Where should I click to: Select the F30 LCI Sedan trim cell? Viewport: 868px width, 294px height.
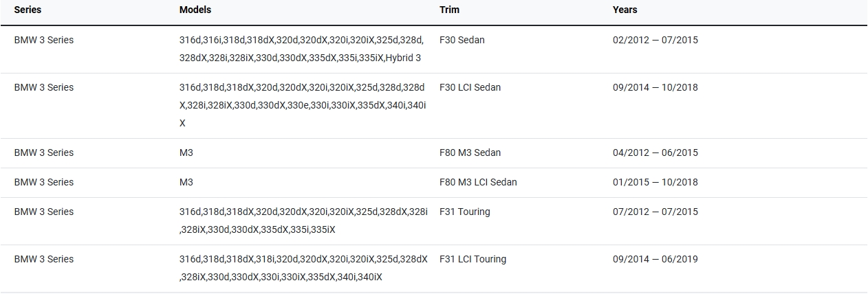pos(470,87)
